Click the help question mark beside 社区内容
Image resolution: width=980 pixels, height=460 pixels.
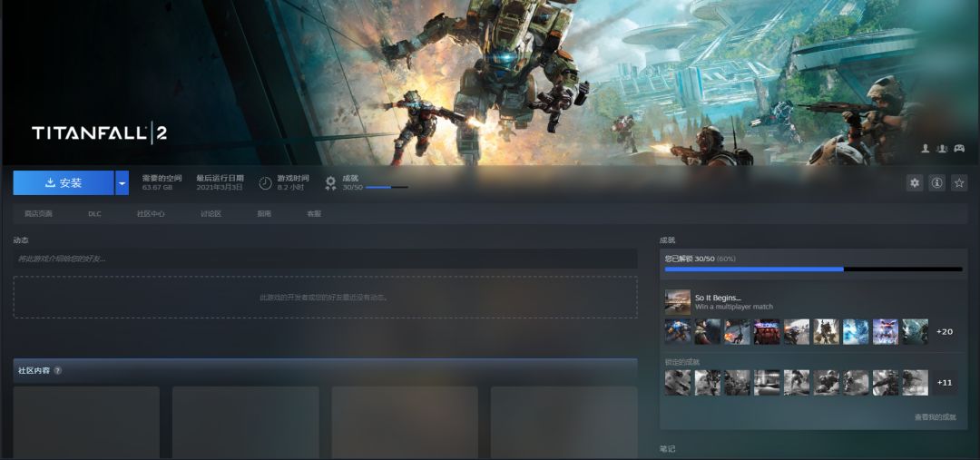pyautogui.click(x=57, y=370)
